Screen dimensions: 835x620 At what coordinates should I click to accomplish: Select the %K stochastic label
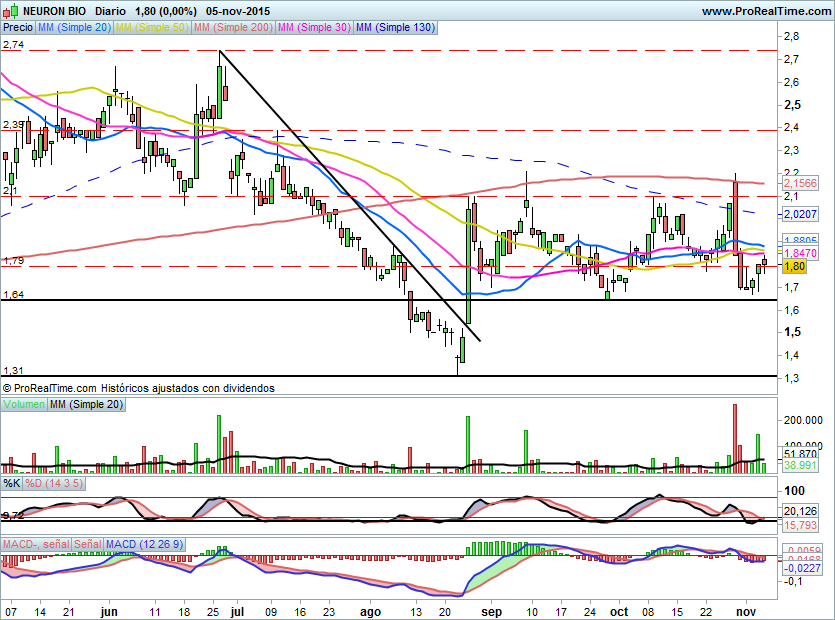12,484
